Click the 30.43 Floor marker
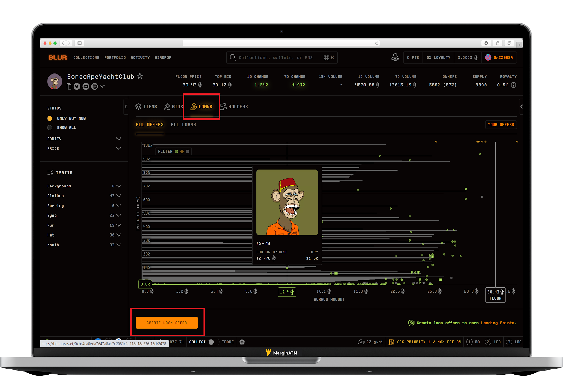Viewport: 563px width, 392px height. (x=495, y=295)
